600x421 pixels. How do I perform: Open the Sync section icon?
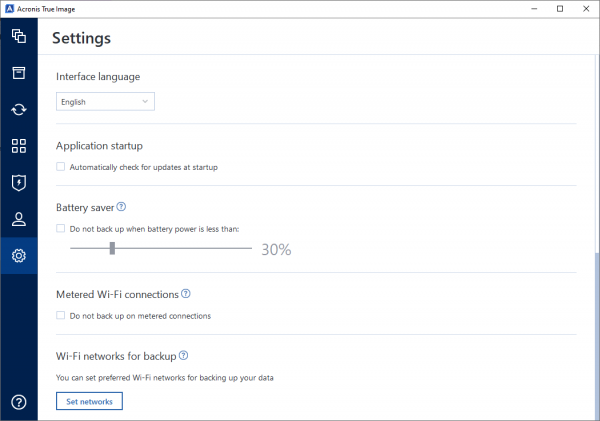(x=19, y=109)
